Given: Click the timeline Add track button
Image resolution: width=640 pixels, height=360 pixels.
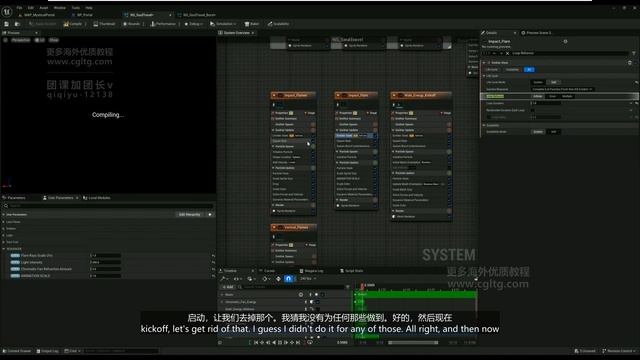Looking at the screenshot, I should tap(228, 287).
